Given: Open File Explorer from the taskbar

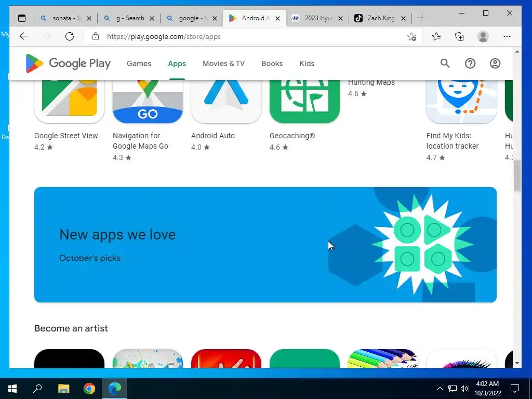Looking at the screenshot, I should [x=63, y=389].
